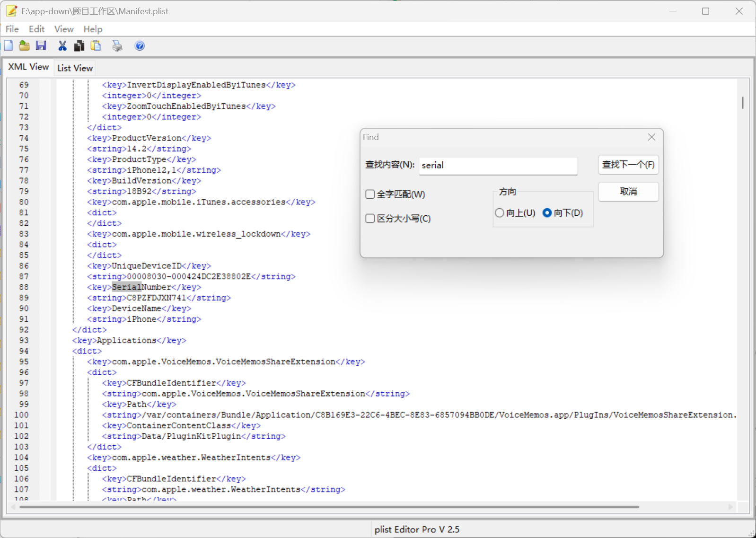Screen dimensions: 756x538
Task: Open the File menu
Action: pyautogui.click(x=12, y=29)
